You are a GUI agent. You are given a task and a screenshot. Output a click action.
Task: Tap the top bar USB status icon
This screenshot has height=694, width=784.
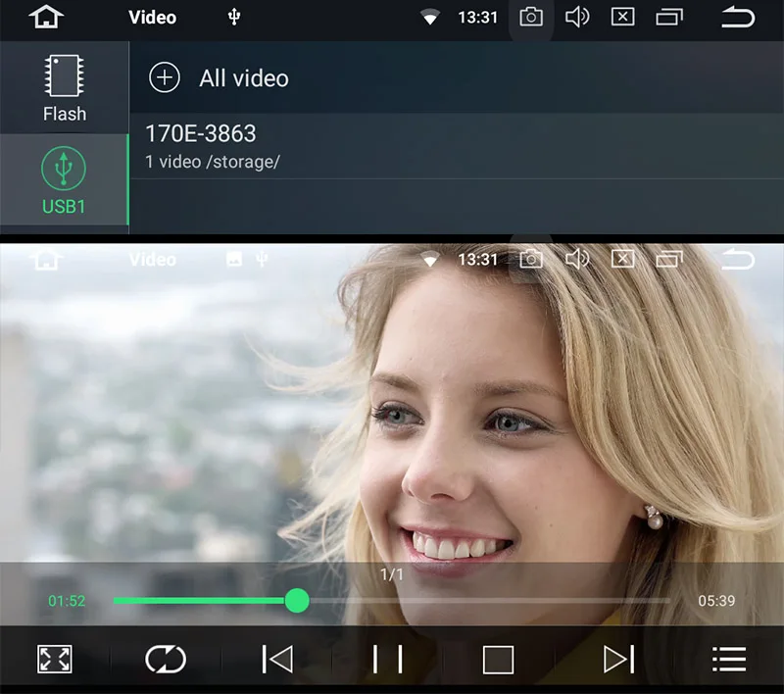(234, 18)
